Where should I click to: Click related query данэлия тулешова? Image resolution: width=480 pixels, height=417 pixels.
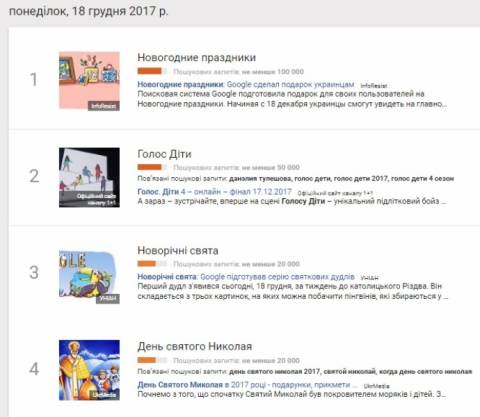[261, 179]
